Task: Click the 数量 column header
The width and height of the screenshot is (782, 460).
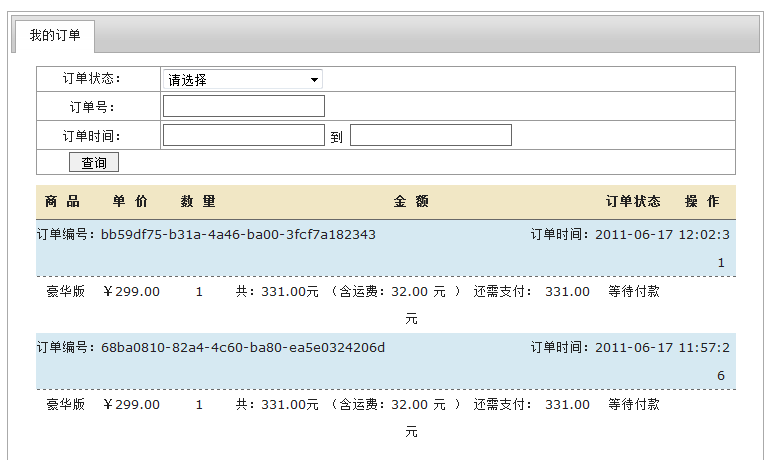Action: (198, 202)
